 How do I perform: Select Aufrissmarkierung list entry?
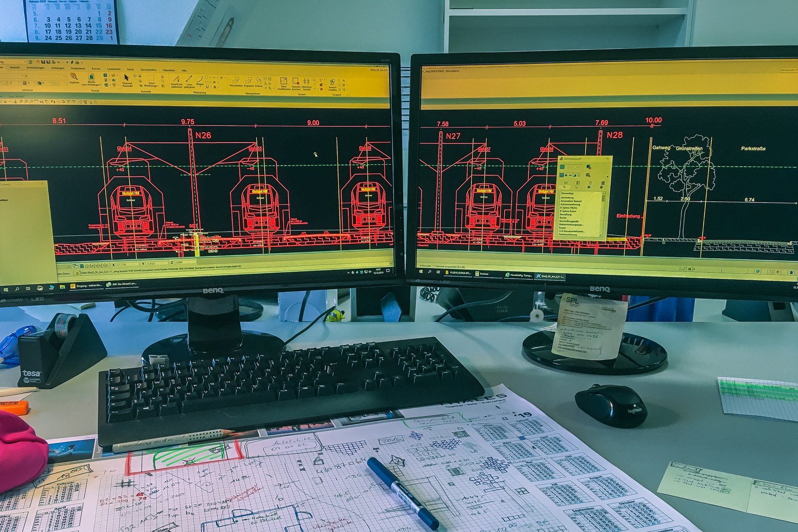point(570,204)
